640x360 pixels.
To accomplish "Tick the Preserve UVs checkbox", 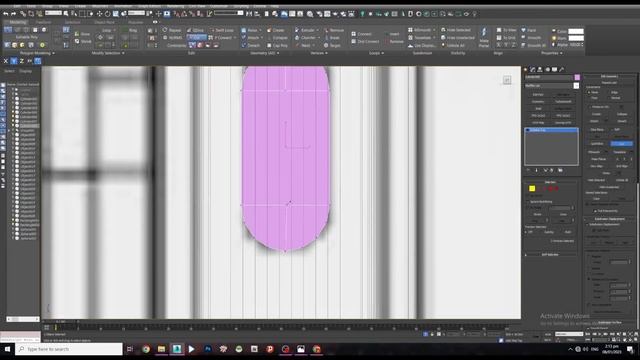I will 590,107.
